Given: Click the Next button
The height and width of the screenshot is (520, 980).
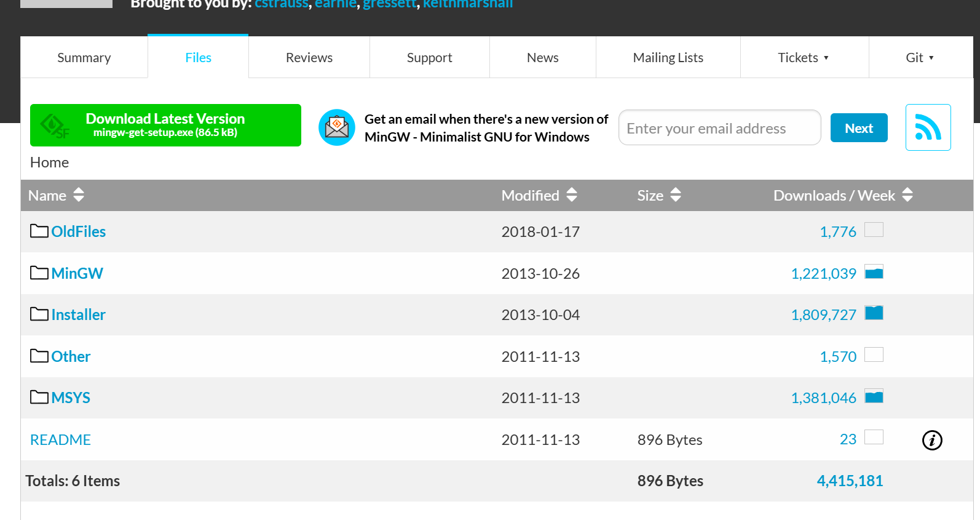Looking at the screenshot, I should pyautogui.click(x=859, y=128).
